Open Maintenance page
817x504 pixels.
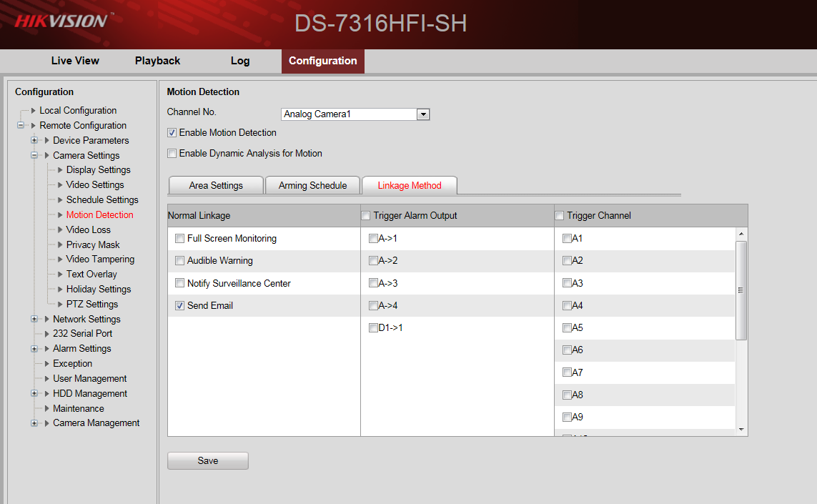[x=78, y=409]
